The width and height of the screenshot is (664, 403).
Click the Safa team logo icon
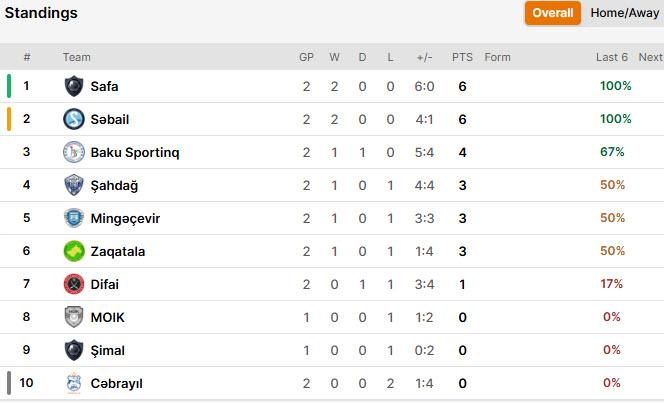[74, 86]
